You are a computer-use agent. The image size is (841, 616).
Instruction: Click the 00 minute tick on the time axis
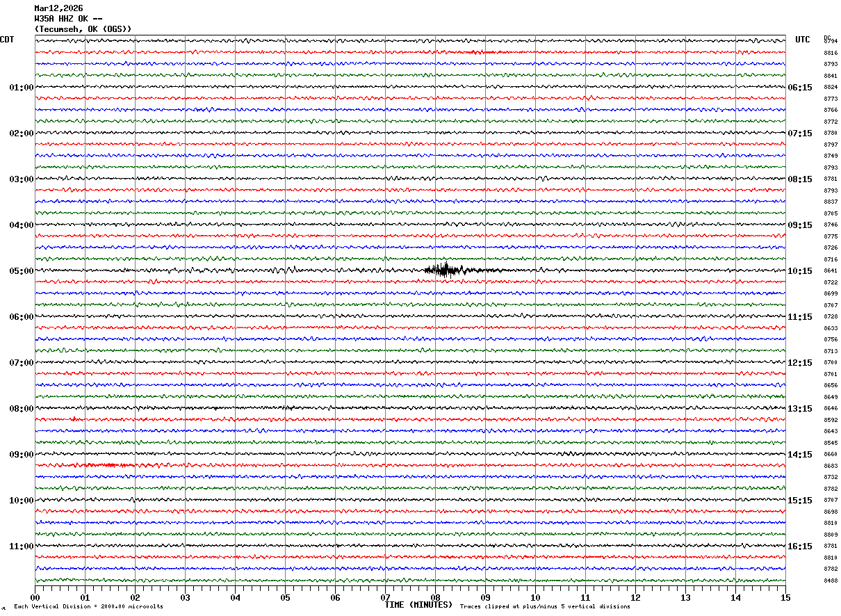(x=35, y=597)
